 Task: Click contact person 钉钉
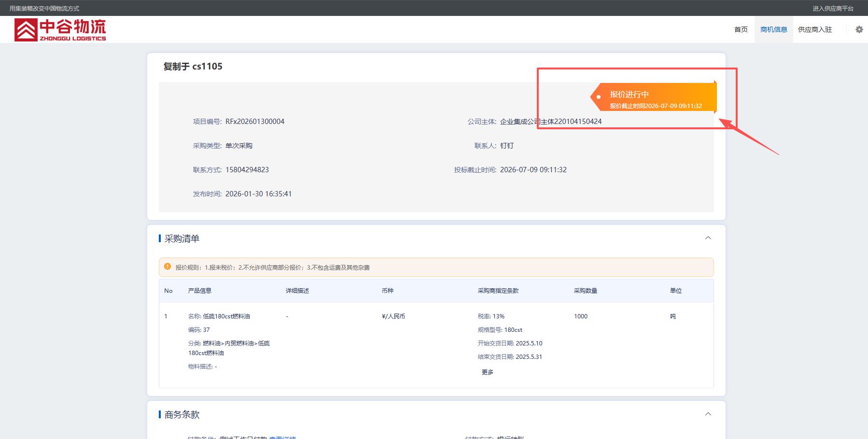[x=507, y=146]
